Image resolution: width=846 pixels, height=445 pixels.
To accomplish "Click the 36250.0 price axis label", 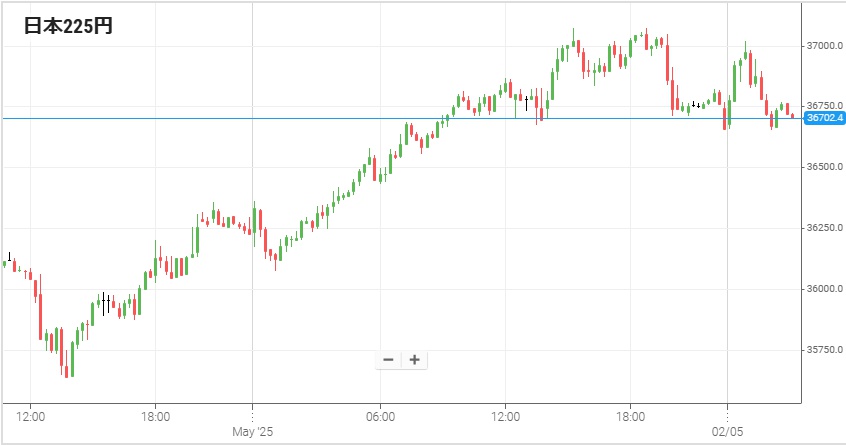I will (824, 228).
